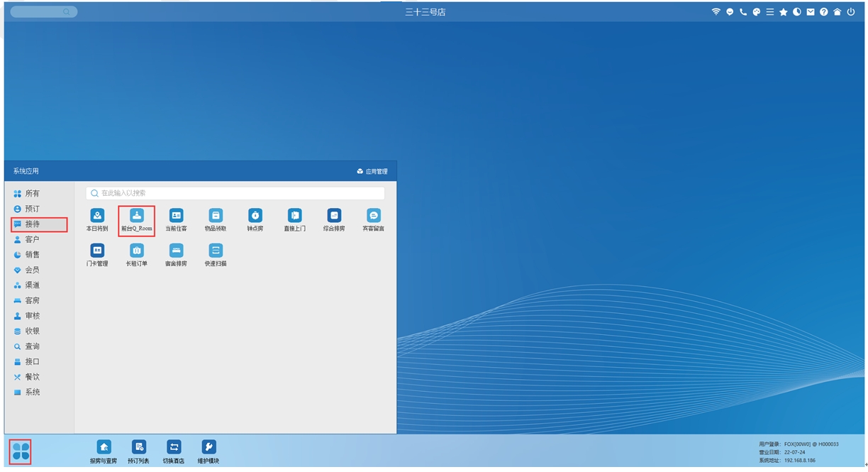Click the star favorites icon
This screenshot has height=472, width=868.
click(784, 12)
